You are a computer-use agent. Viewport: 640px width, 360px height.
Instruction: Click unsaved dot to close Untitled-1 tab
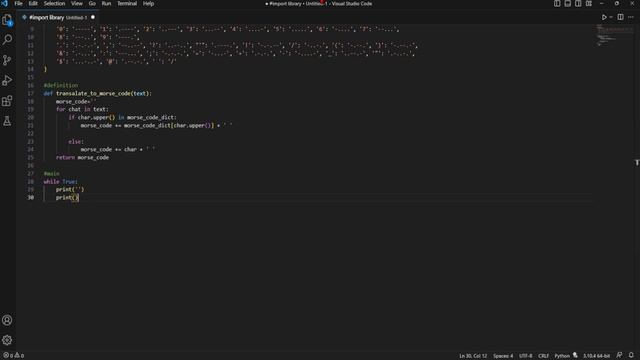(x=93, y=18)
